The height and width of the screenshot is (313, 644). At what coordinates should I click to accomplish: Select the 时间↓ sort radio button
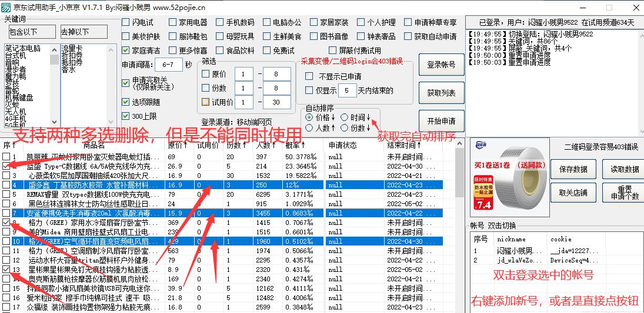click(x=344, y=117)
